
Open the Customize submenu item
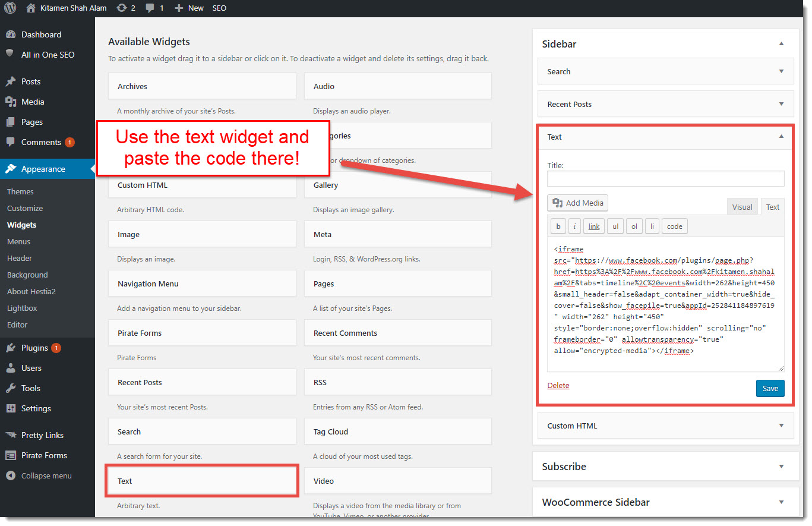tap(25, 208)
